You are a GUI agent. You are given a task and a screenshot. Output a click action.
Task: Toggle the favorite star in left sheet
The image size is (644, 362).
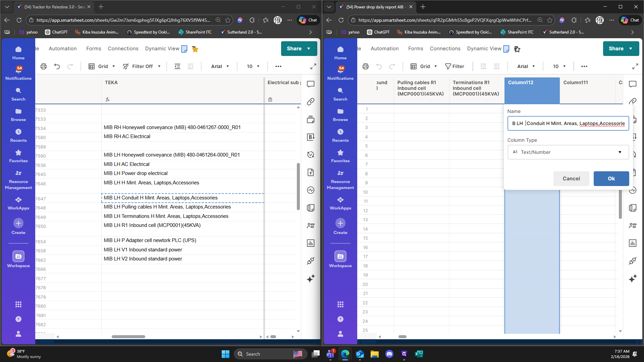point(195,49)
